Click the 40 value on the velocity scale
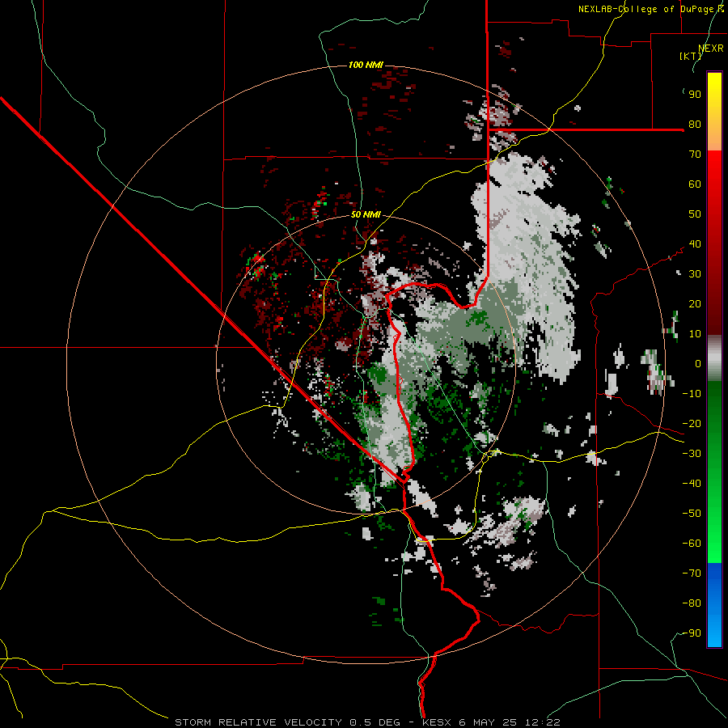 coord(695,243)
